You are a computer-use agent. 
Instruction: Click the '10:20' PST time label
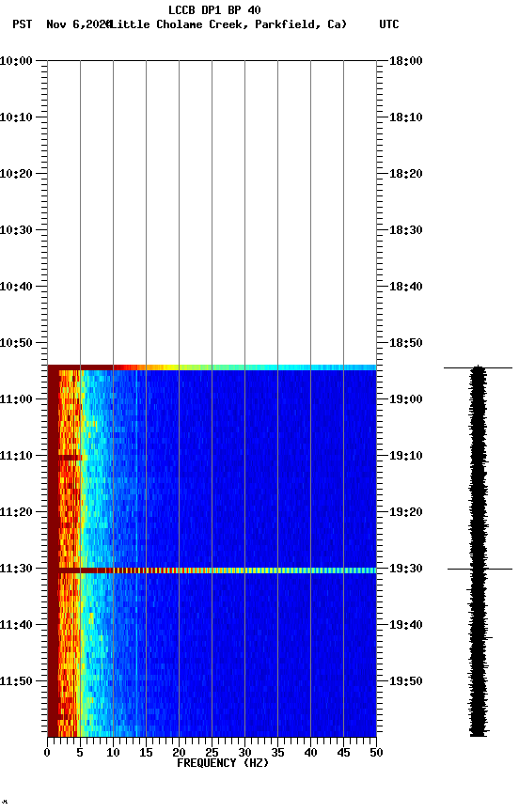[x=16, y=174]
